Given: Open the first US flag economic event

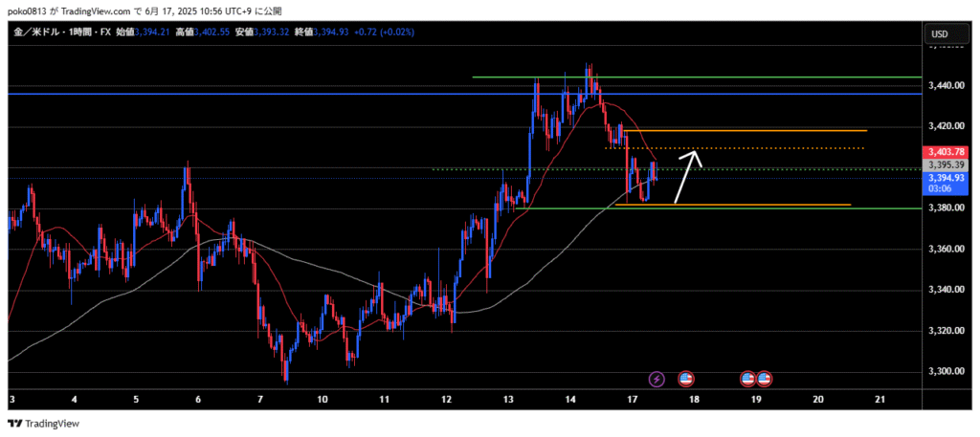Looking at the screenshot, I should tap(685, 380).
